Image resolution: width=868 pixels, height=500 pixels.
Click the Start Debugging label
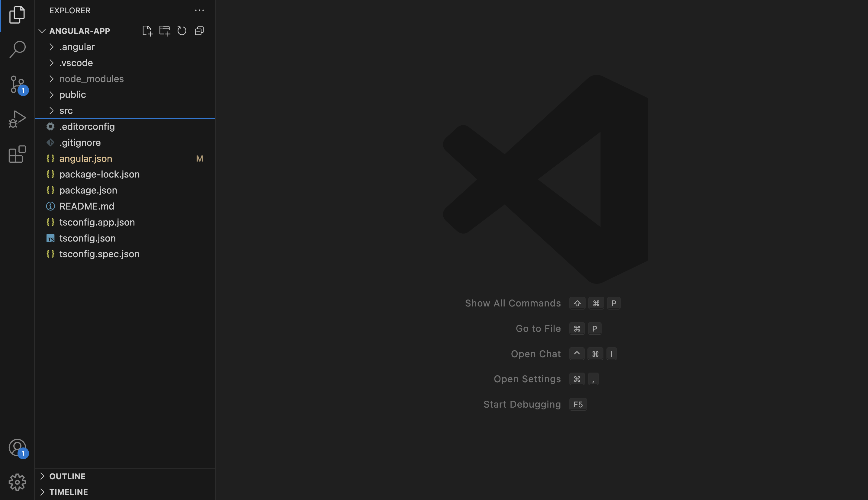[522, 405]
